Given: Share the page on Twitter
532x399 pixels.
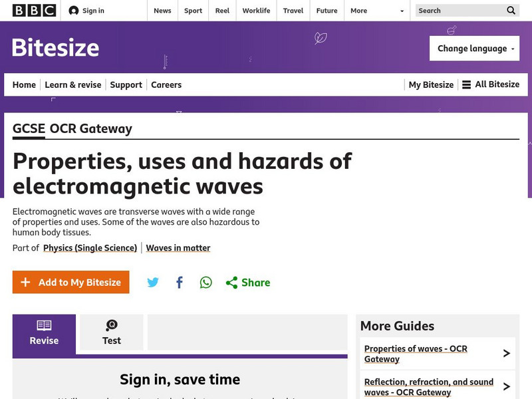Looking at the screenshot, I should 153,283.
